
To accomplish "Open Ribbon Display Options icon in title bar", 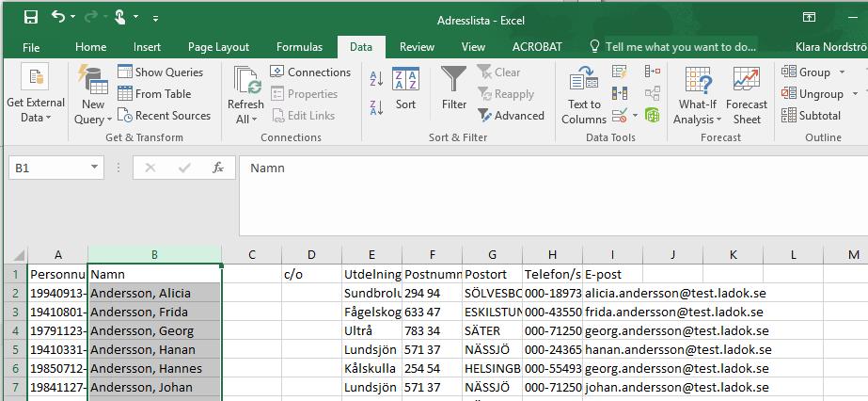I will (809, 18).
